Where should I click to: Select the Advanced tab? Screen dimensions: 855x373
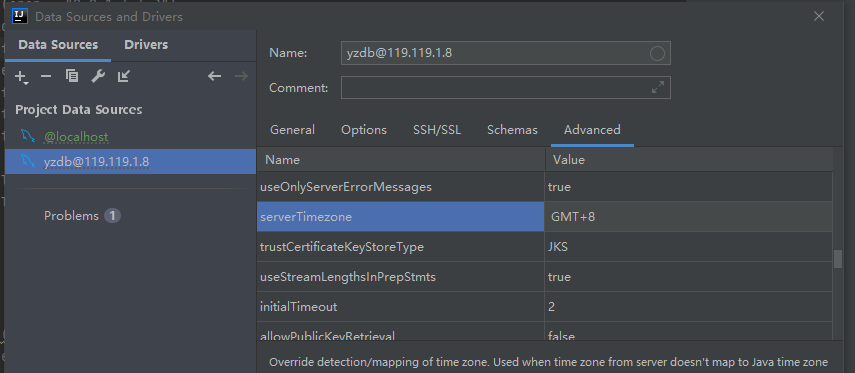point(592,130)
